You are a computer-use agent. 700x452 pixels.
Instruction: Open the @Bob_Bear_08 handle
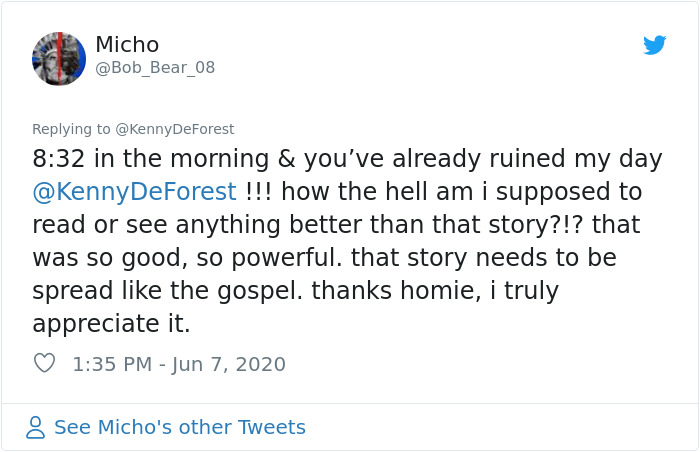(x=155, y=68)
